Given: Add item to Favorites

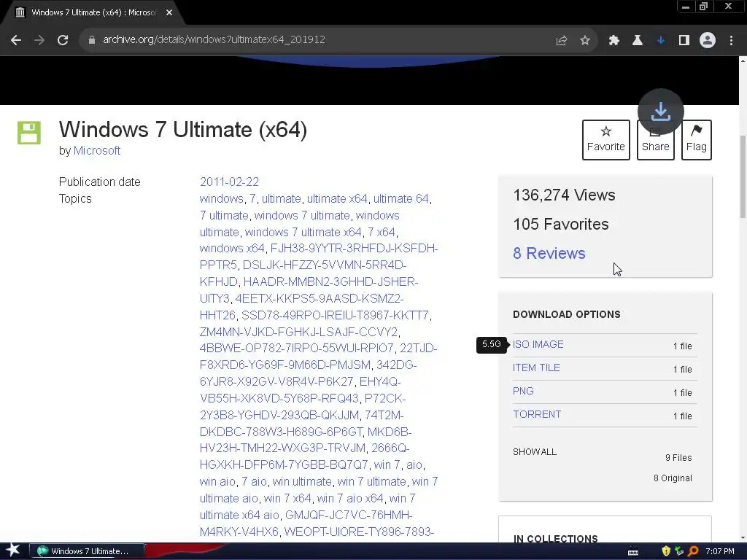Looking at the screenshot, I should tap(606, 139).
